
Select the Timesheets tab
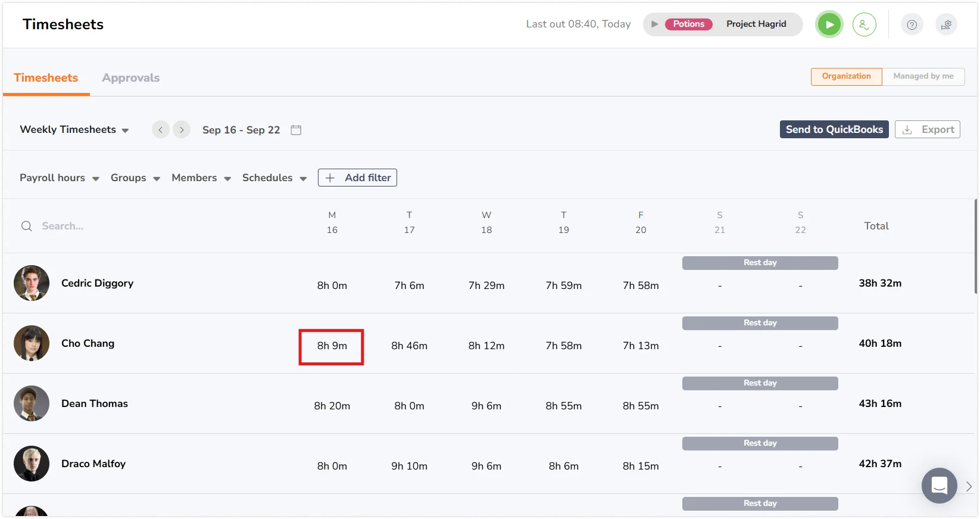click(46, 78)
